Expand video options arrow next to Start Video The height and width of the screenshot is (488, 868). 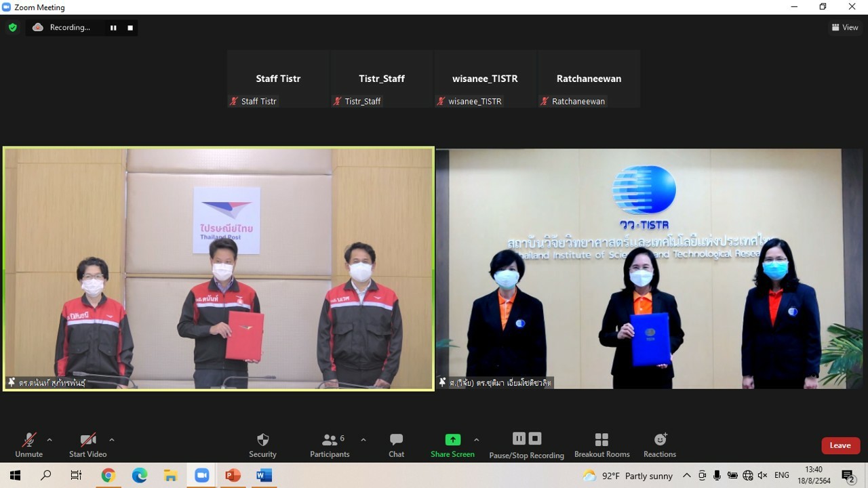coord(112,440)
